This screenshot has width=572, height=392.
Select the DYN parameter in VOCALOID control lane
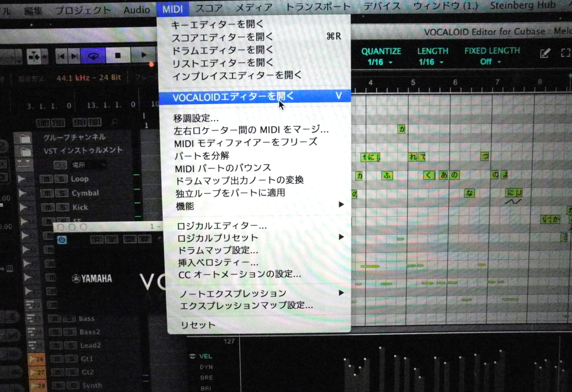pyautogui.click(x=206, y=367)
